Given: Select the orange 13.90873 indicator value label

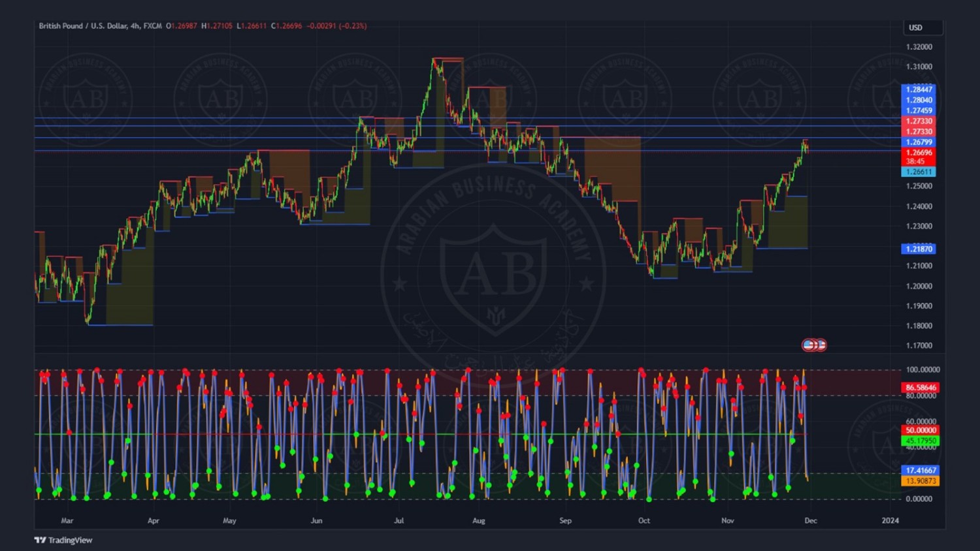Looking at the screenshot, I should pyautogui.click(x=921, y=480).
